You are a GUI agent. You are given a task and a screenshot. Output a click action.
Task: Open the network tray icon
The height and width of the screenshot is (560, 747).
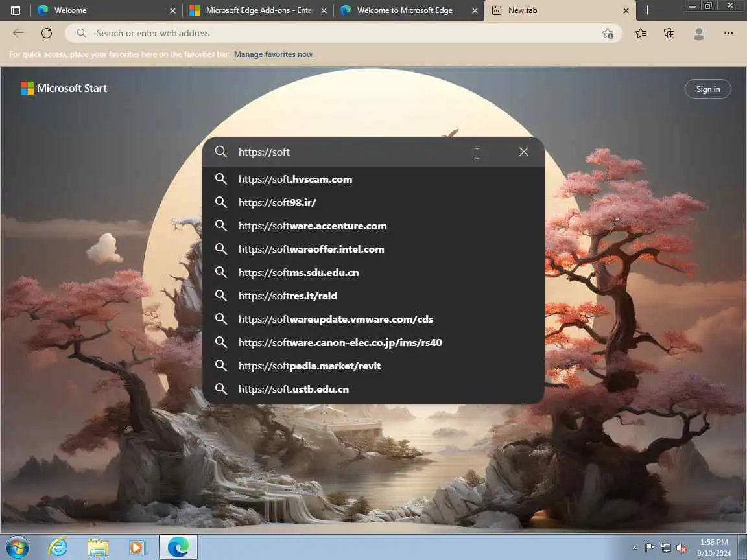pyautogui.click(x=665, y=548)
